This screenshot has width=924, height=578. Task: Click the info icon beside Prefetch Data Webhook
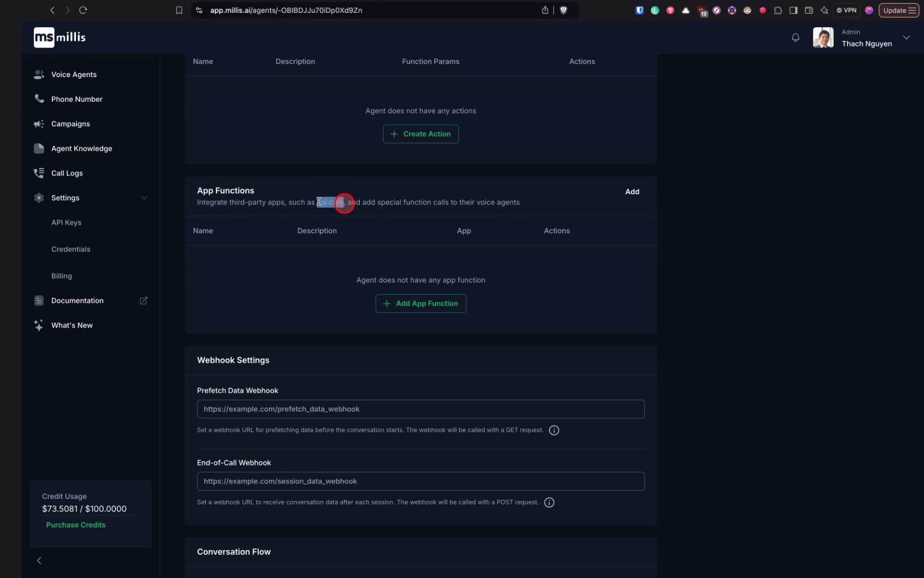[x=554, y=430]
